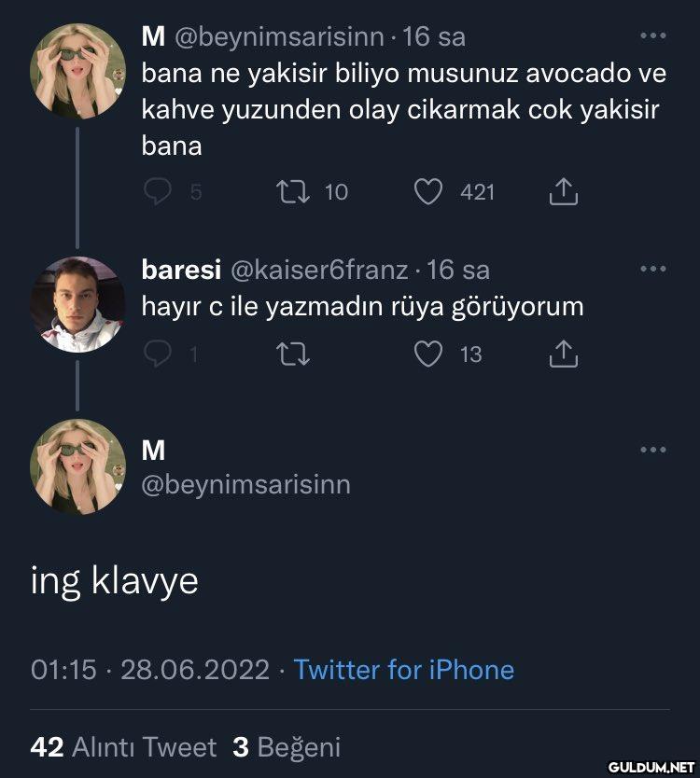Open more options for first tweet
700x778 pixels.
click(652, 36)
